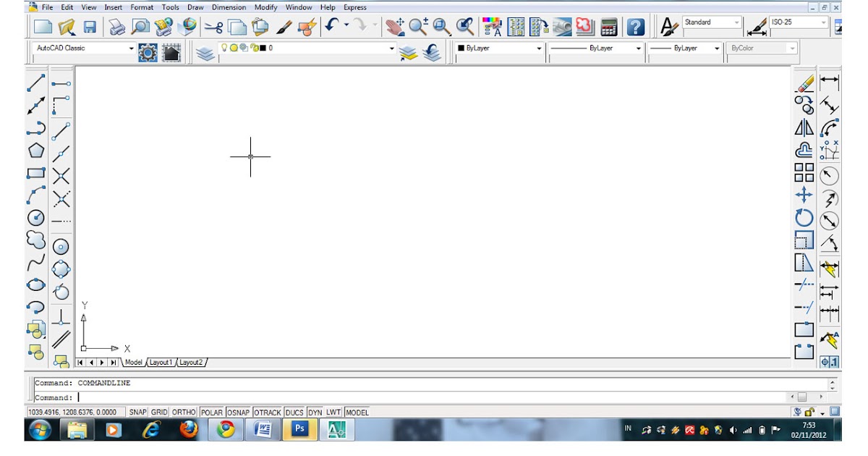Toggle OSNAP object snap

point(239,412)
